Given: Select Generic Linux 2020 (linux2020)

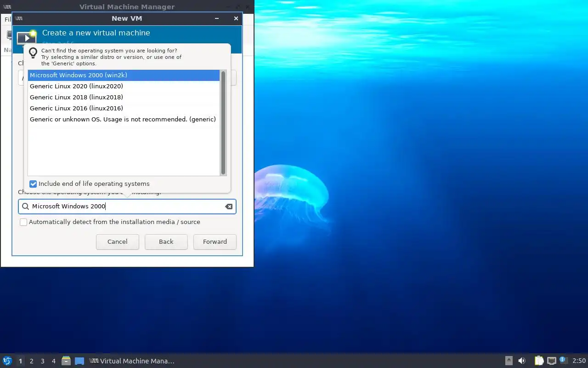Looking at the screenshot, I should coord(124,86).
